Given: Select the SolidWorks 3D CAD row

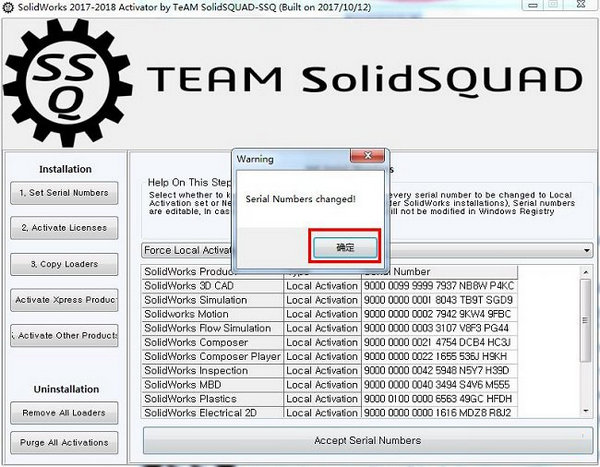Looking at the screenshot, I should pos(329,286).
